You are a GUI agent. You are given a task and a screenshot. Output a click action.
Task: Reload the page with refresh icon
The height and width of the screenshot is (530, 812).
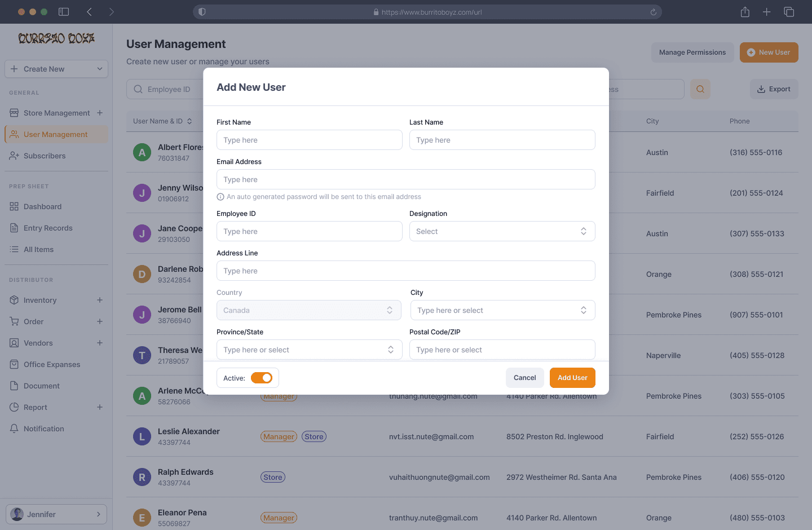tap(654, 12)
